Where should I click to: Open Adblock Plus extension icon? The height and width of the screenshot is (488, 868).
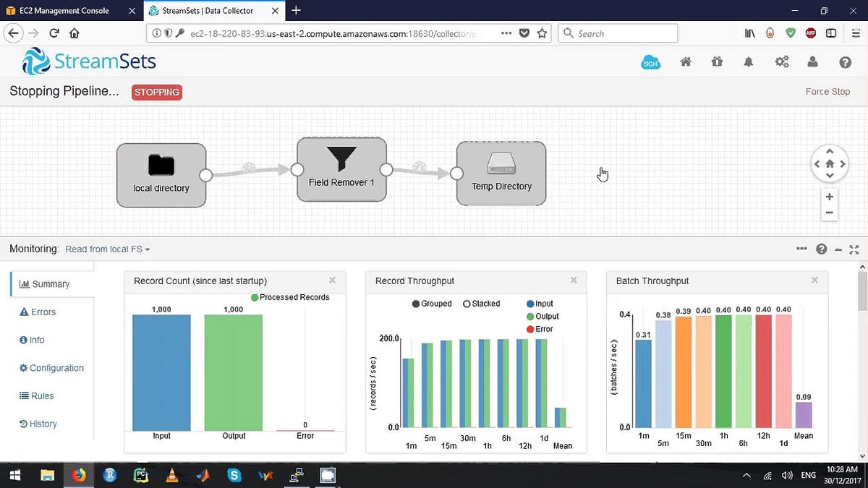[812, 33]
